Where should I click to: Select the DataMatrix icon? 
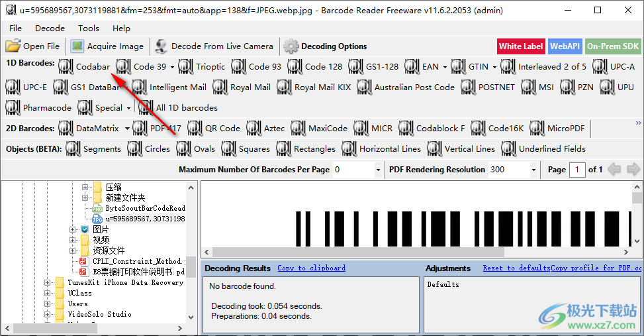[x=66, y=129]
